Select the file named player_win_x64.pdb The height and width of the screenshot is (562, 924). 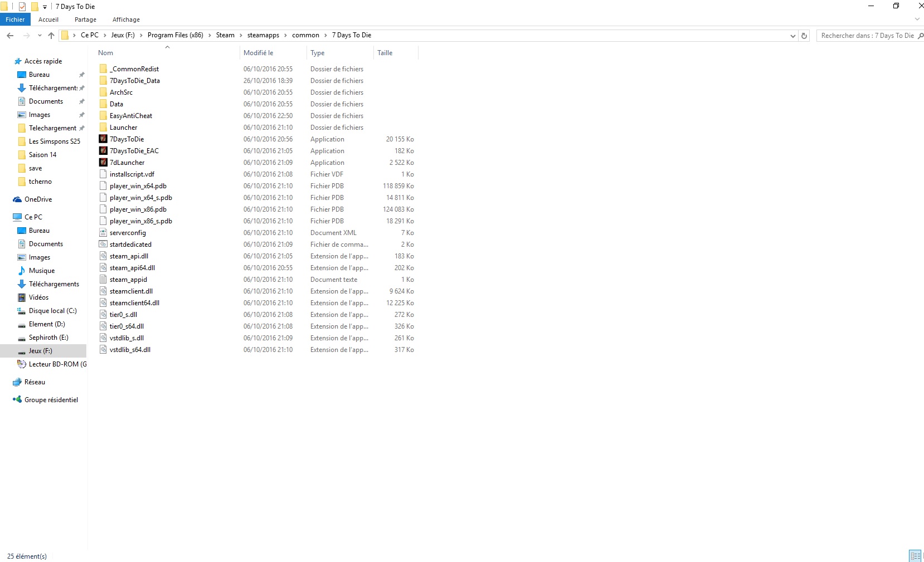138,186
